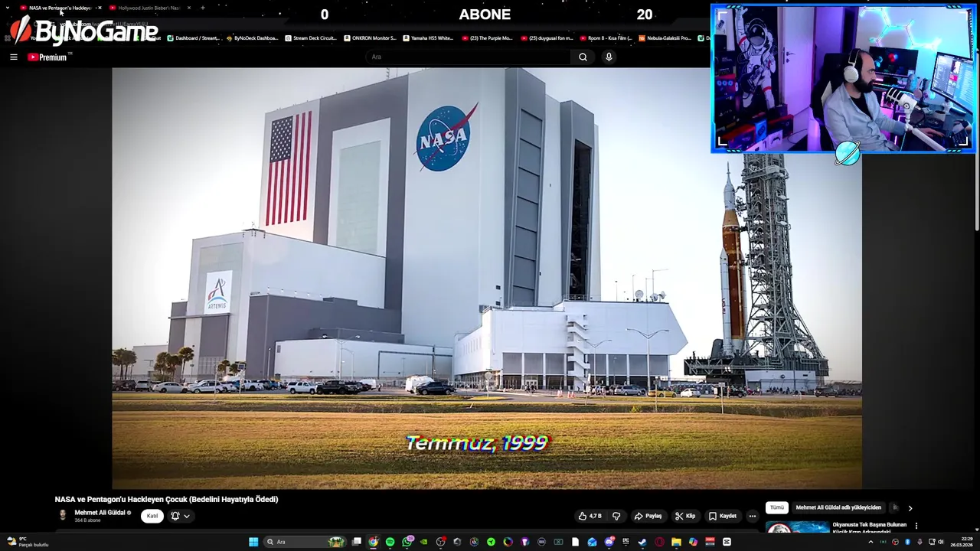Open 'Yamaha HS5 White...' bookmark
The image size is (980, 551).
click(429, 38)
